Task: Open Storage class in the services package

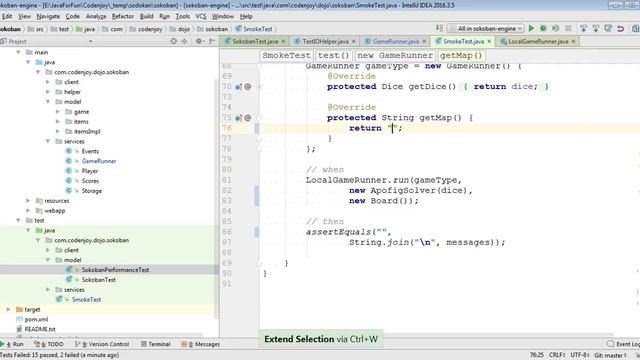Action: (91, 191)
